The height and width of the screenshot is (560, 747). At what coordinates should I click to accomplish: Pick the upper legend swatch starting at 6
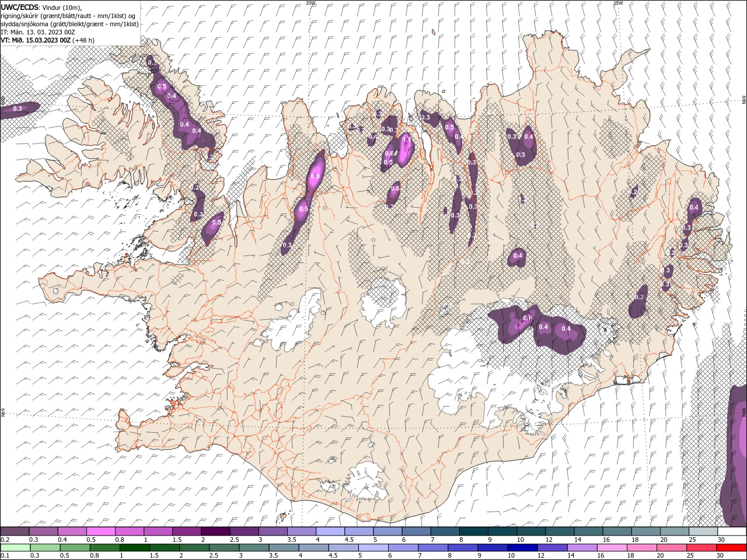click(416, 531)
